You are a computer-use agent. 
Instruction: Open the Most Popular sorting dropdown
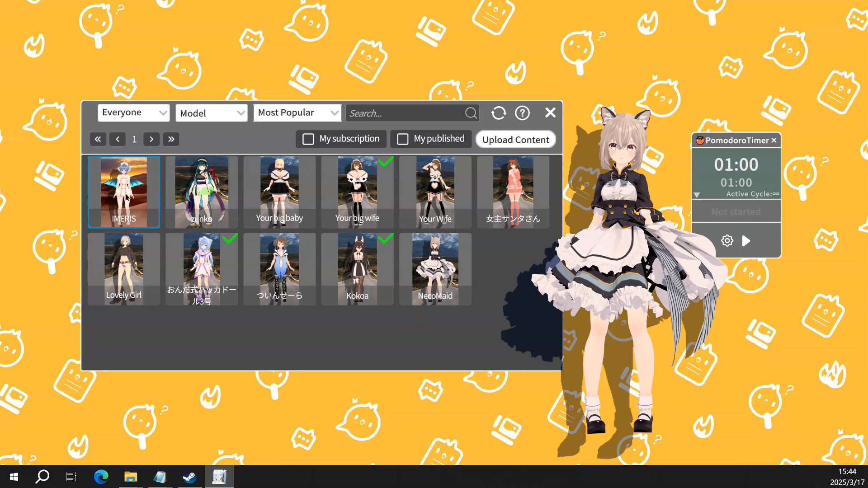[x=297, y=113]
